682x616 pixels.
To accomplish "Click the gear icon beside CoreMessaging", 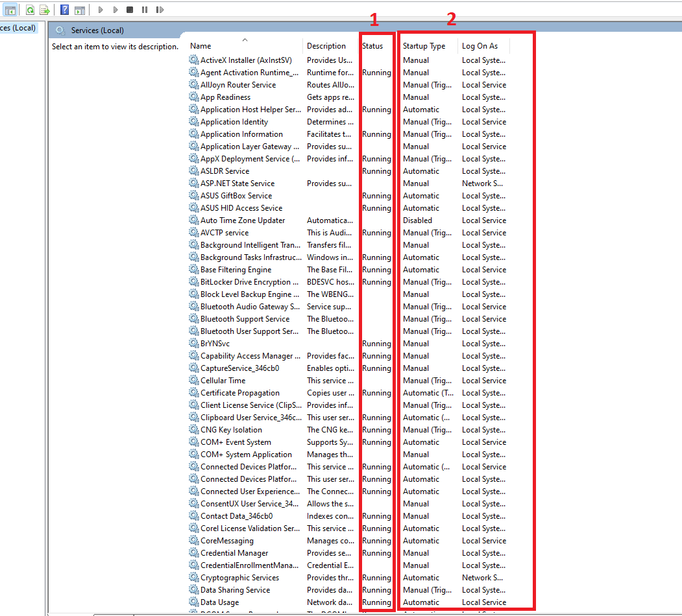I will click(193, 540).
